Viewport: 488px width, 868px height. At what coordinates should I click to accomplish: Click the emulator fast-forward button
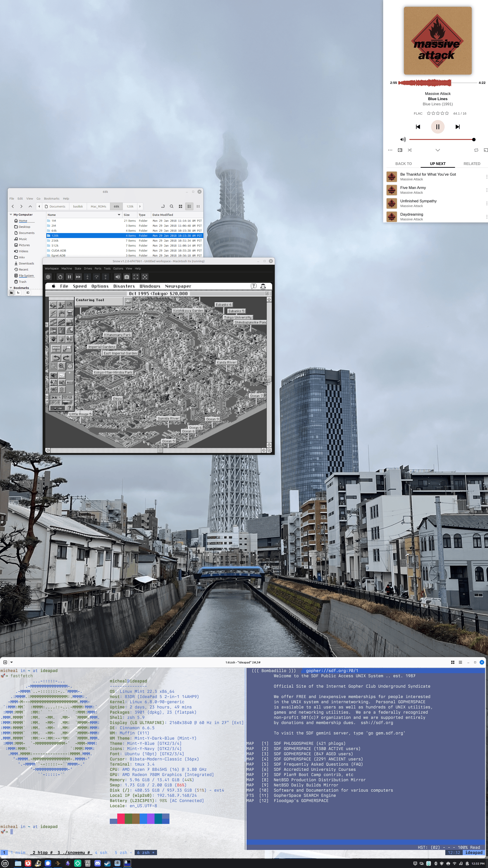pyautogui.click(x=78, y=277)
